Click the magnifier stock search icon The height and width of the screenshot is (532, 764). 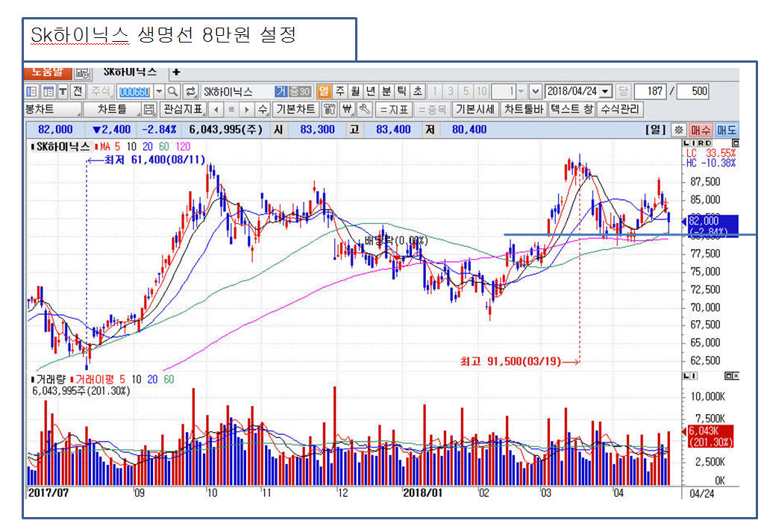[172, 92]
